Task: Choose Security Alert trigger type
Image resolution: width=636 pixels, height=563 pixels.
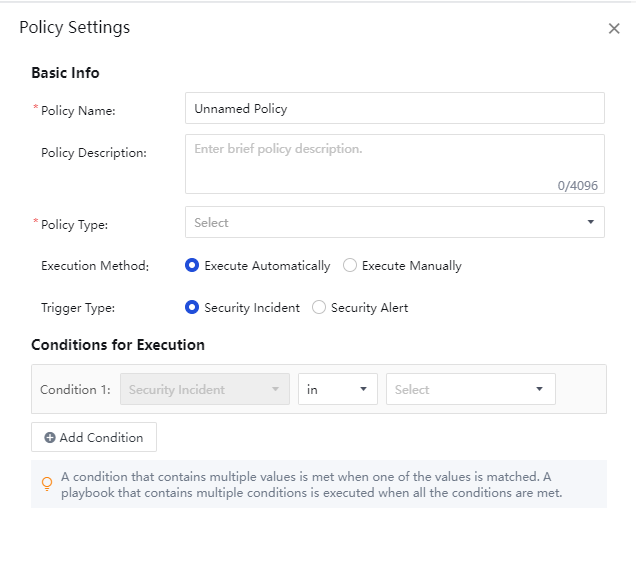Action: 319,308
